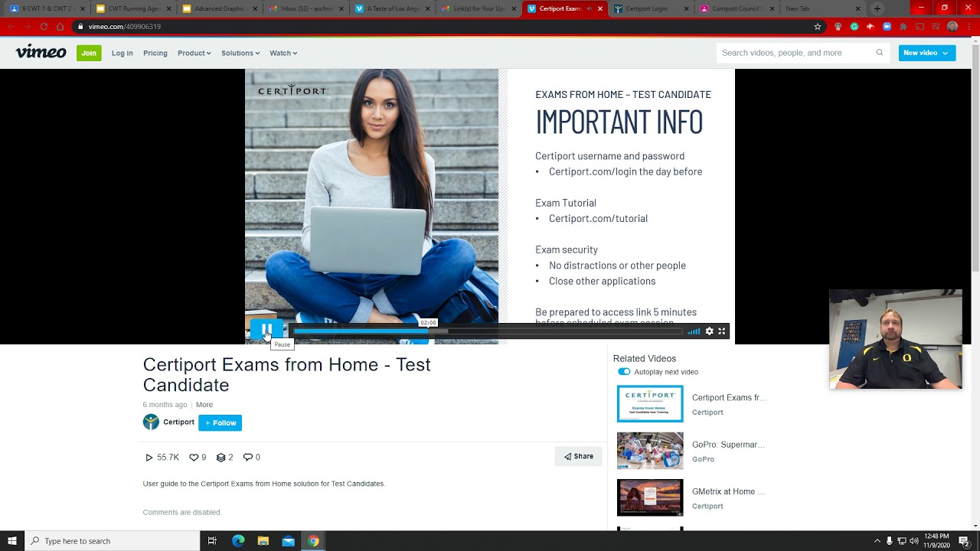Open Certiport channel avatar
Viewport: 980px width, 551px height.
coord(151,422)
